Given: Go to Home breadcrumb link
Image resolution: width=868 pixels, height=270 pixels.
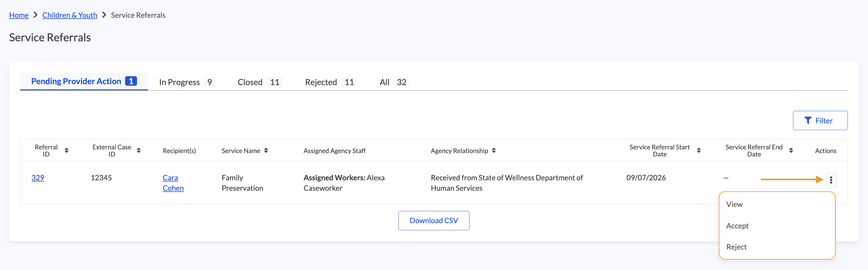Looking at the screenshot, I should pos(19,15).
